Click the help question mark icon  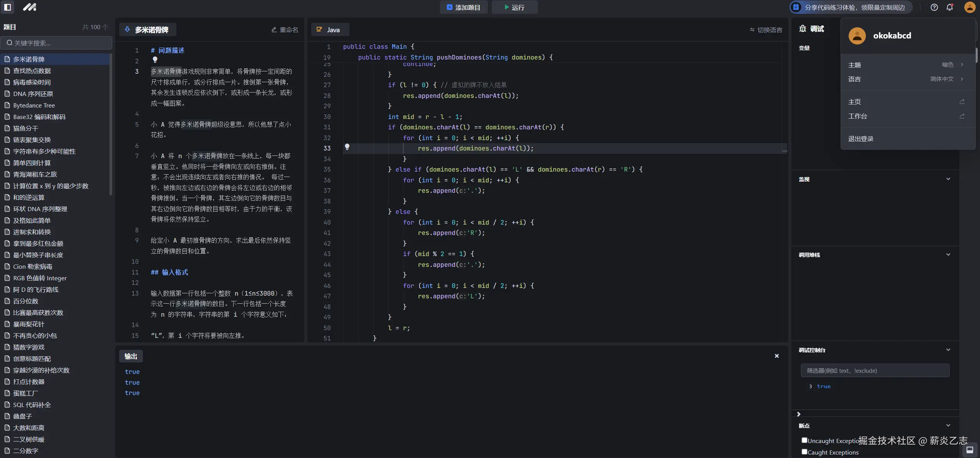click(934, 7)
